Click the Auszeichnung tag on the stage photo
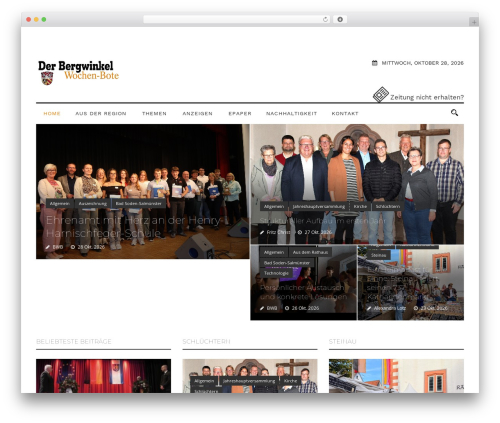 click(x=93, y=203)
